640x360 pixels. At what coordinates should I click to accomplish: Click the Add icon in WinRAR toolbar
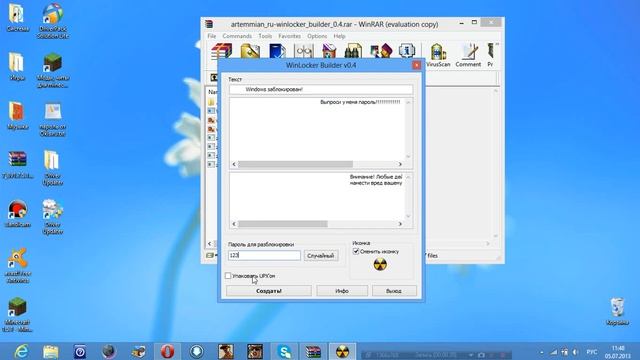pos(222,51)
